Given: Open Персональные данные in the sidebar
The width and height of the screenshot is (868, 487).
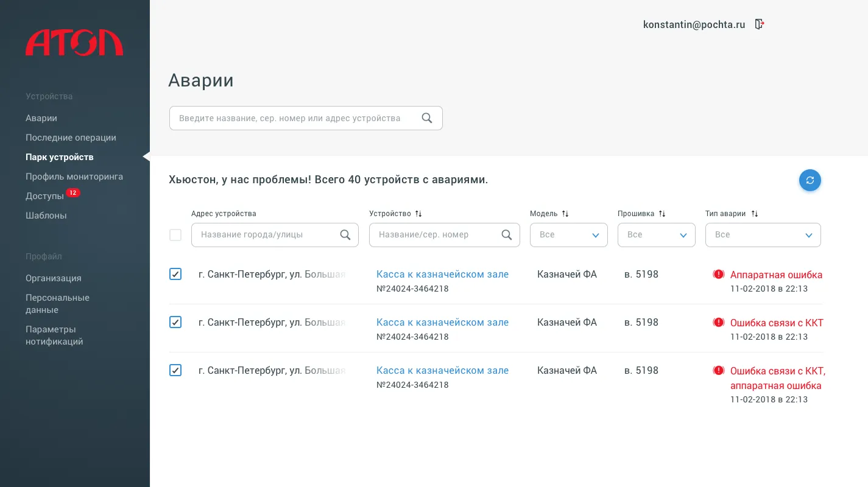Looking at the screenshot, I should pos(57,304).
